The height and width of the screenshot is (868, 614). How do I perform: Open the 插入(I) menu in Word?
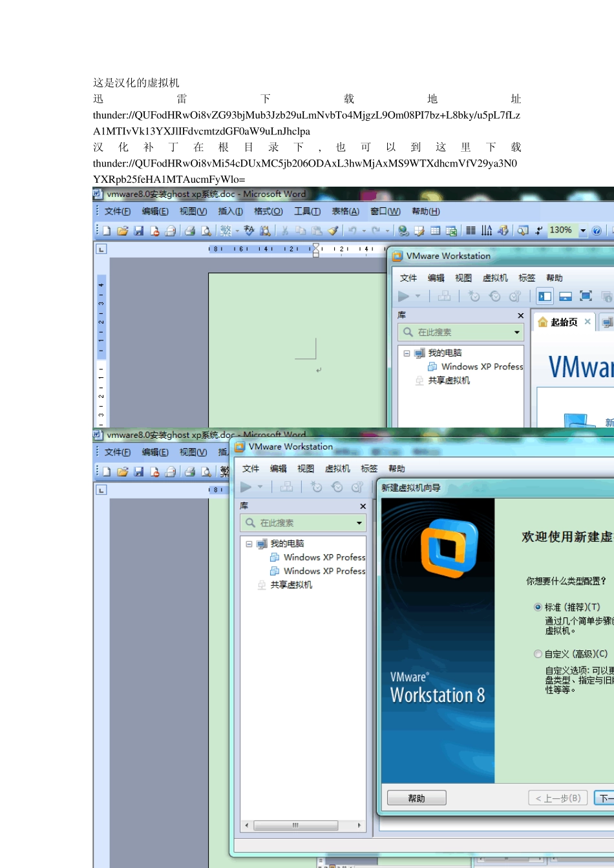pyautogui.click(x=231, y=212)
